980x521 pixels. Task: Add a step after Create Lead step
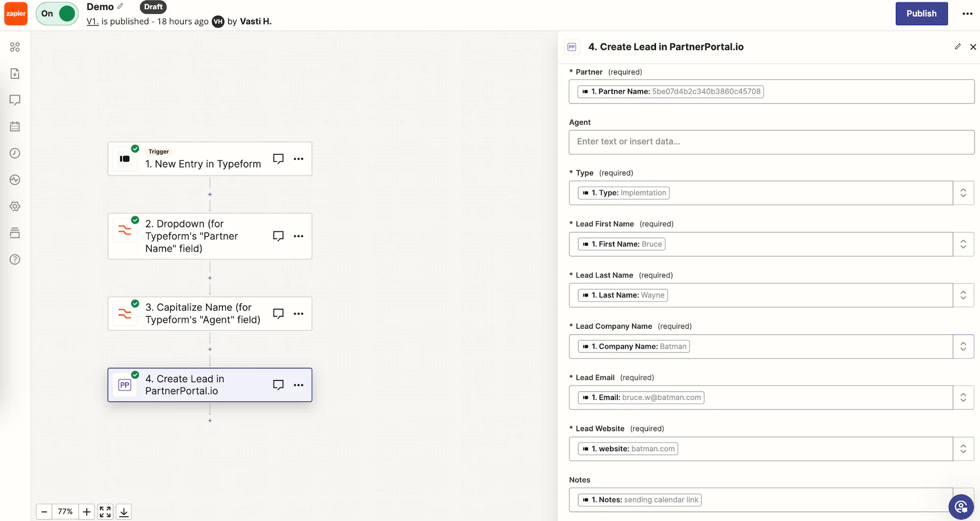pyautogui.click(x=210, y=421)
